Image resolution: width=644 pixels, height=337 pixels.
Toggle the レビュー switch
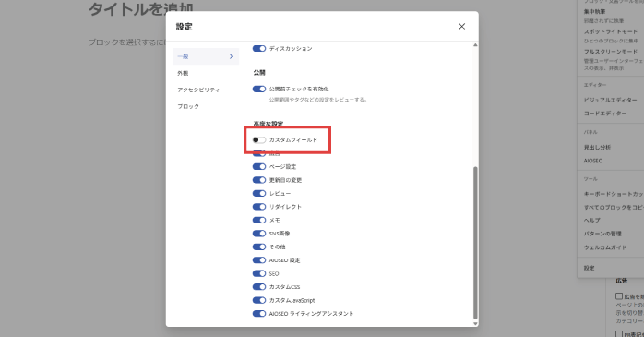pos(259,193)
